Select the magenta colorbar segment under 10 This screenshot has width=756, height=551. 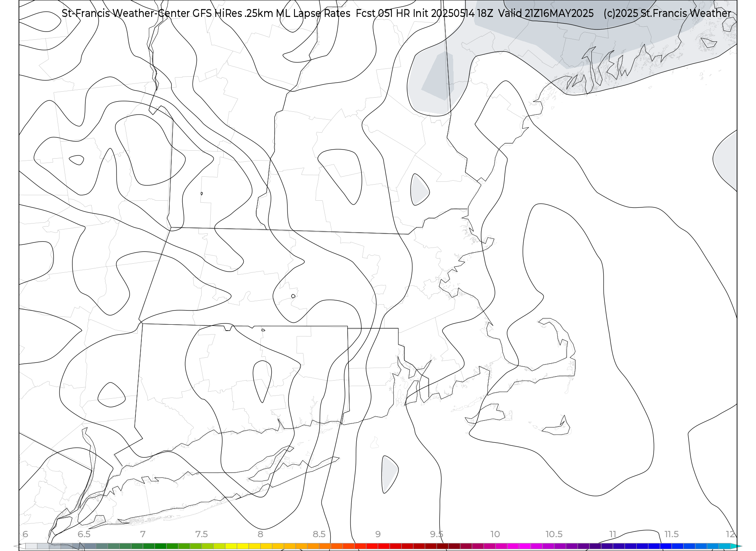[501, 546]
